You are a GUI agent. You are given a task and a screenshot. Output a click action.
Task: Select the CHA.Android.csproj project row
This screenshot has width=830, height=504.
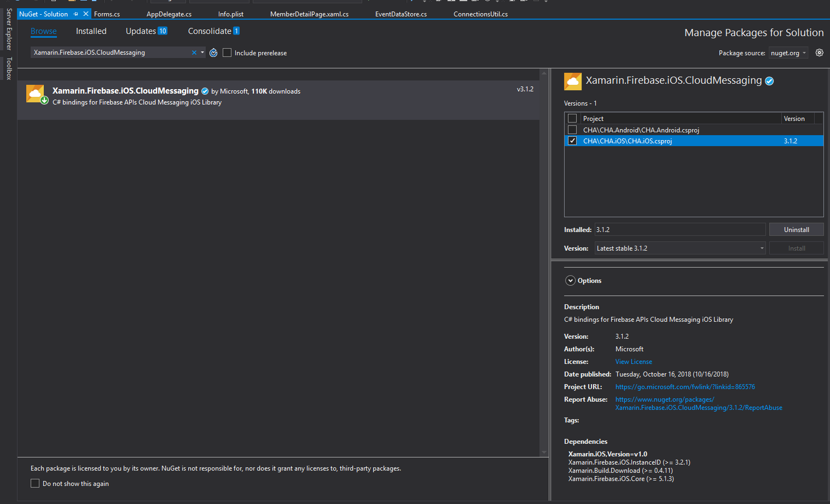694,130
